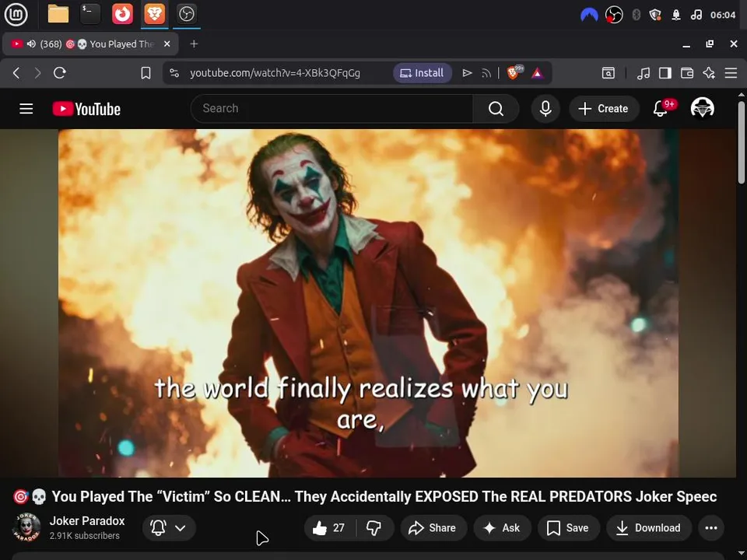Open the Brave main hamburger menu
Screen dimensions: 747x560
pyautogui.click(x=731, y=73)
